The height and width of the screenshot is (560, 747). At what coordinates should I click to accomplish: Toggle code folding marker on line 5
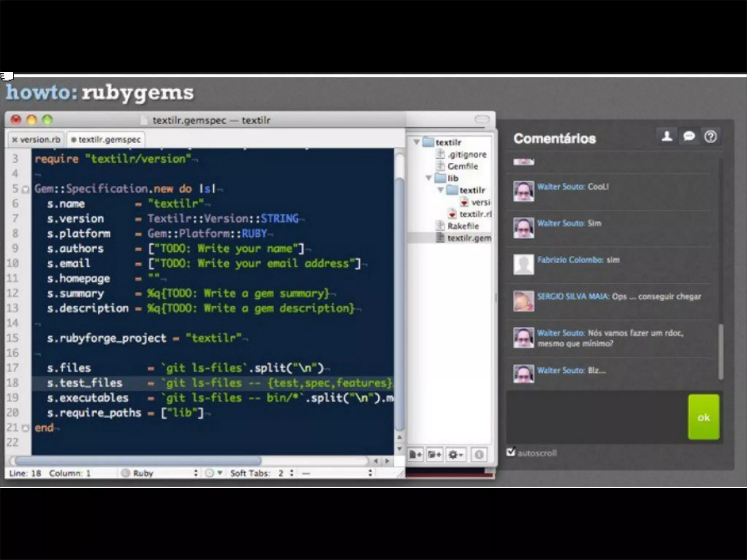[x=26, y=189]
